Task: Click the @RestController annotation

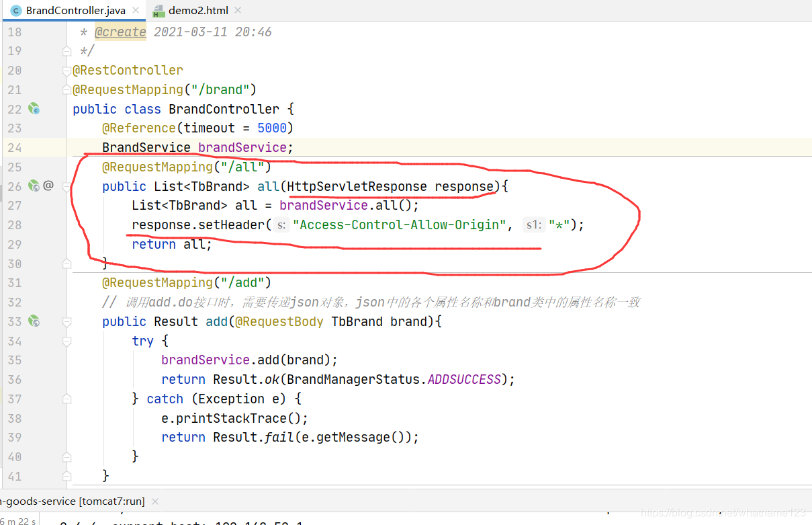Action: pyautogui.click(x=128, y=70)
